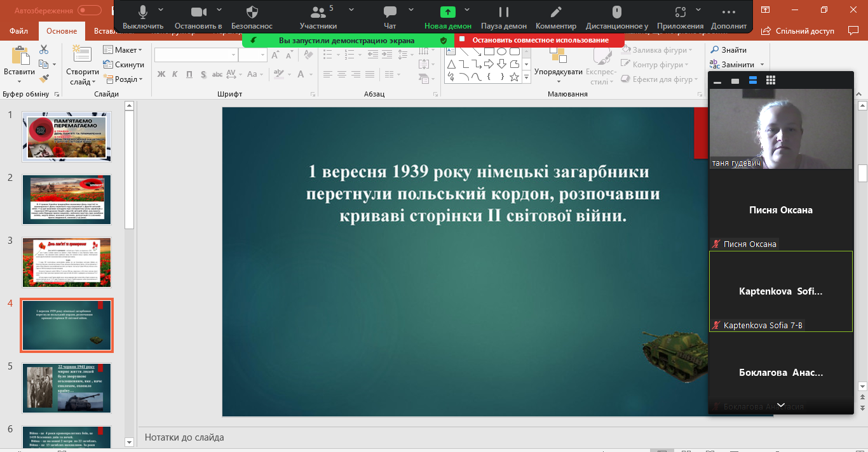Switch Zoom video panel to grid view
868x452 pixels.
(771, 81)
